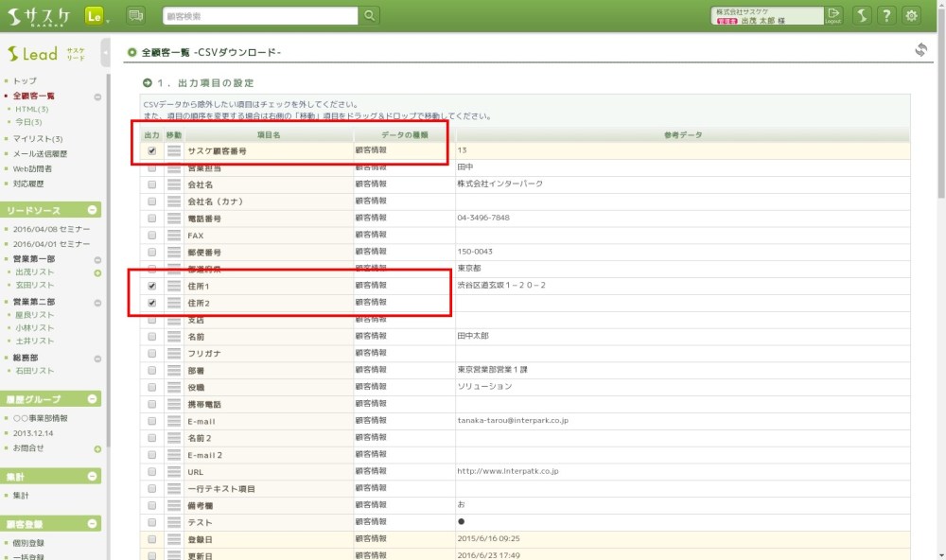Open the help question mark icon

pos(886,16)
